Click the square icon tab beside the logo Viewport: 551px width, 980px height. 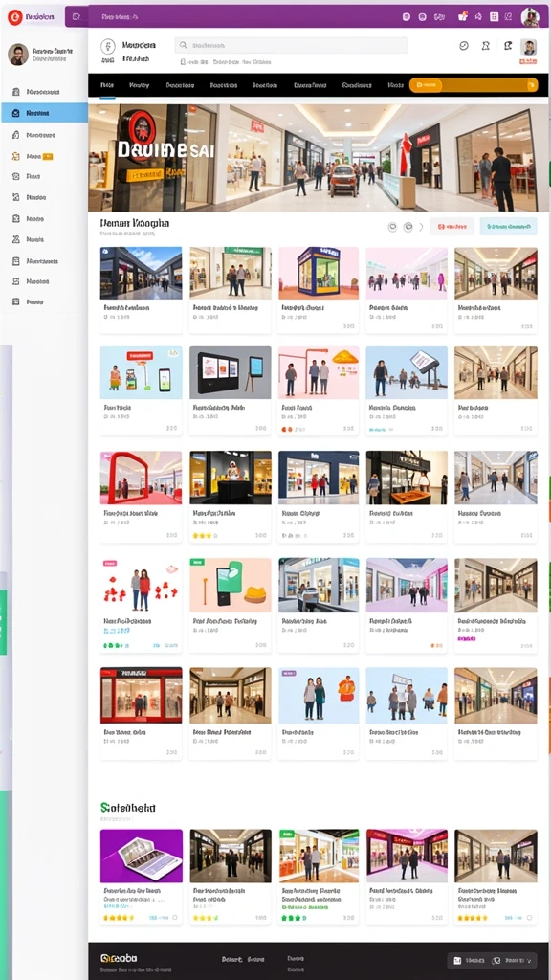coord(77,17)
